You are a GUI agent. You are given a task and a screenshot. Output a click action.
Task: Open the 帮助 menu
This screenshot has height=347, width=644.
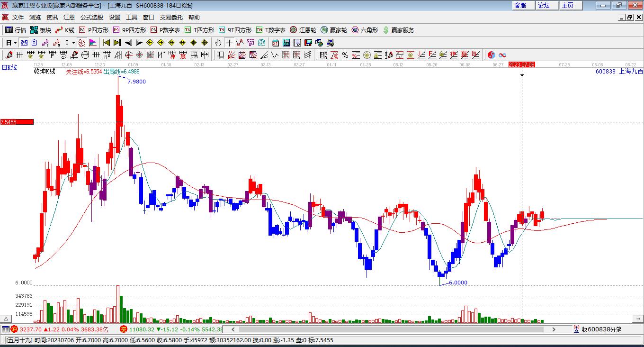[x=194, y=18]
